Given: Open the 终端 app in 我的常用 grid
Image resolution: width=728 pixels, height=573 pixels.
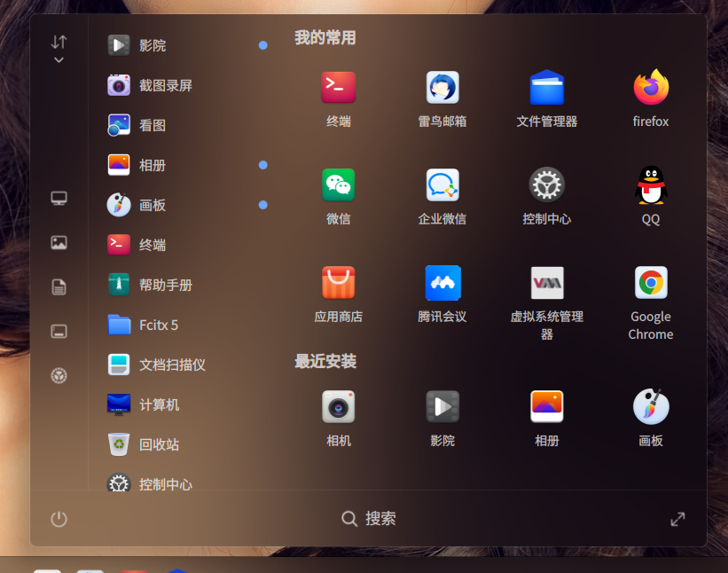Looking at the screenshot, I should [x=338, y=87].
